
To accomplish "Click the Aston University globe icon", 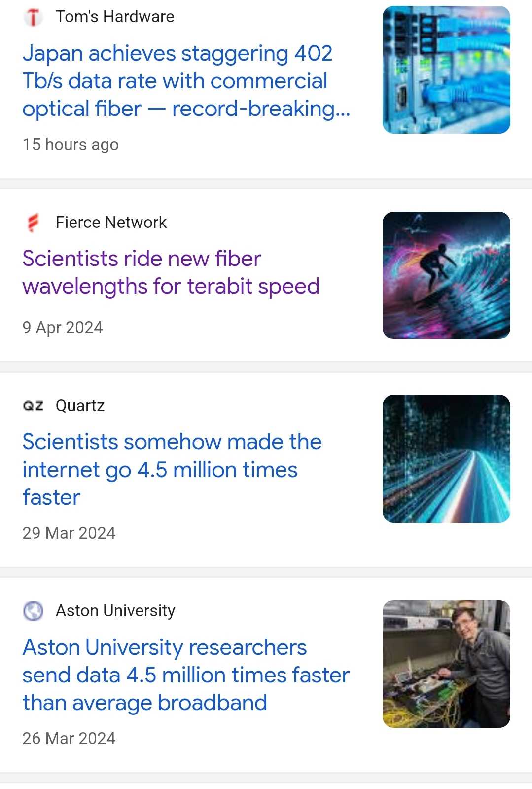I will [33, 611].
